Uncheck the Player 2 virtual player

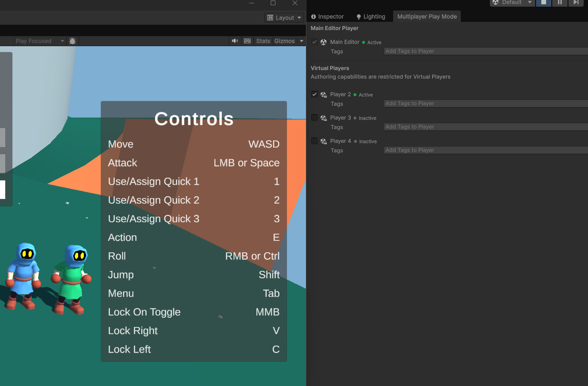[x=314, y=94]
